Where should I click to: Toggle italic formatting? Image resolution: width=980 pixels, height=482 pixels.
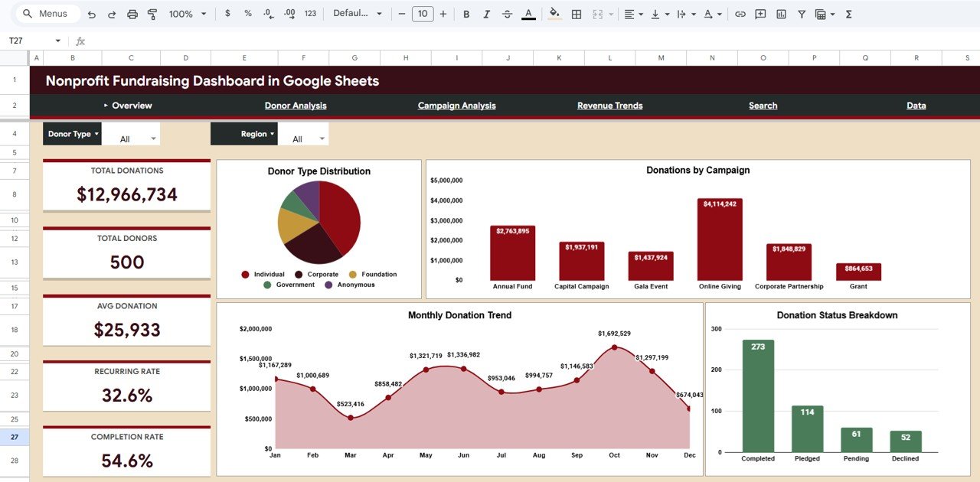(488, 14)
